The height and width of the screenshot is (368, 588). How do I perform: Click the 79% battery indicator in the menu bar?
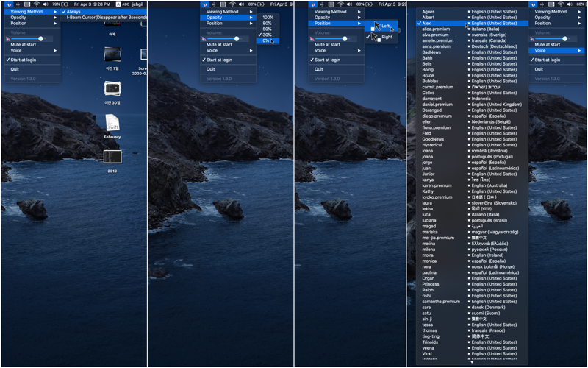(60, 4)
